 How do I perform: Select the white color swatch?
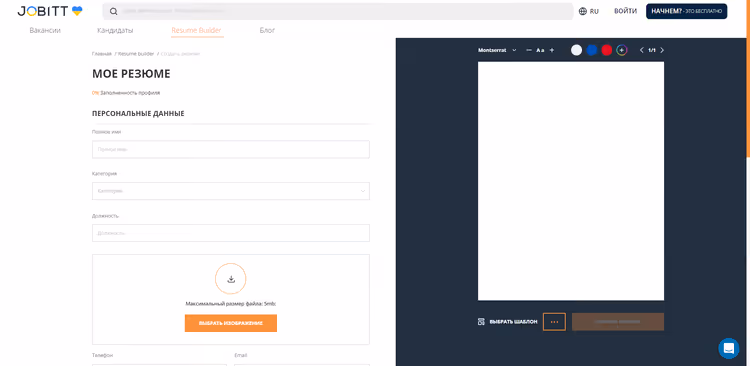pos(576,50)
